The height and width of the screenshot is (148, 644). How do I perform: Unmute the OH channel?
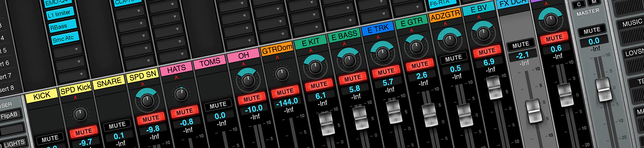[x=252, y=98]
